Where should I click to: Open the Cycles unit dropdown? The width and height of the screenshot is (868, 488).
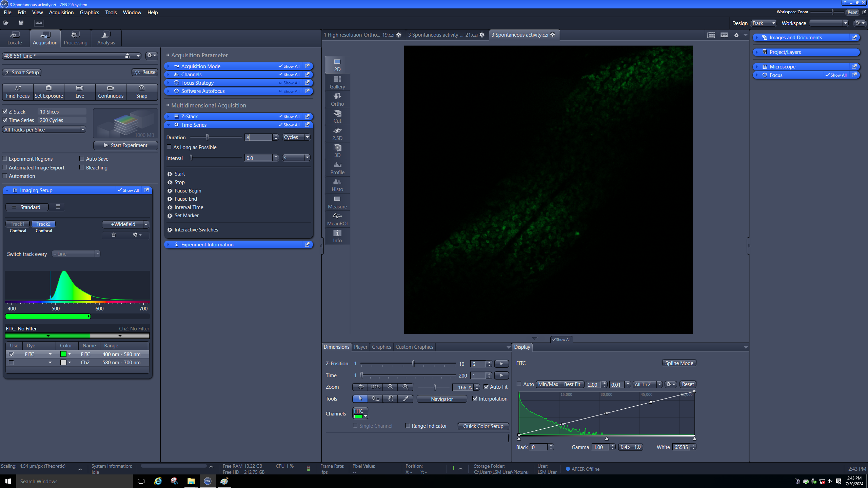(296, 137)
